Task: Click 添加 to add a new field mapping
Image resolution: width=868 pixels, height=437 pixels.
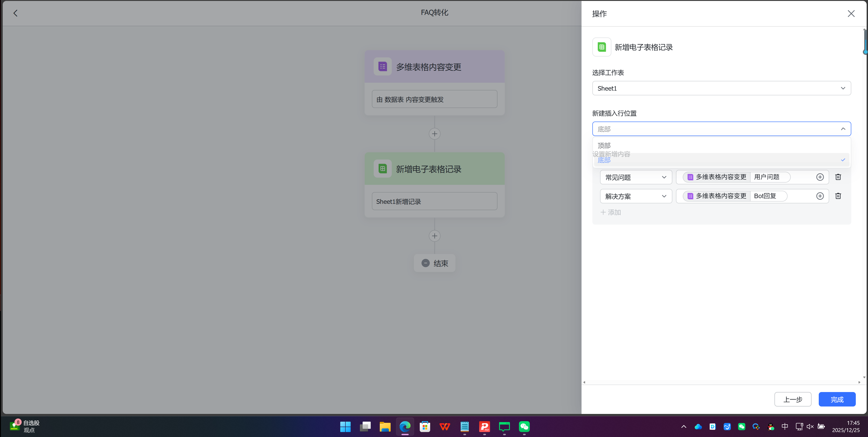Action: click(610, 212)
